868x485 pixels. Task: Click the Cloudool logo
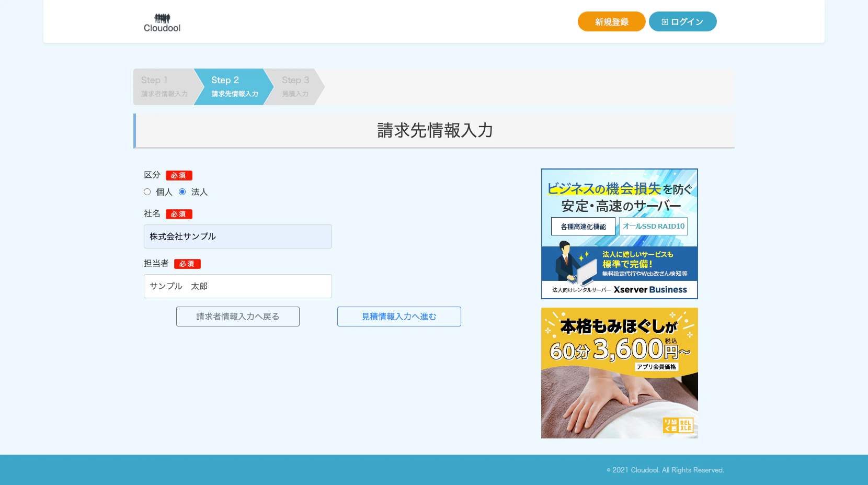[162, 22]
